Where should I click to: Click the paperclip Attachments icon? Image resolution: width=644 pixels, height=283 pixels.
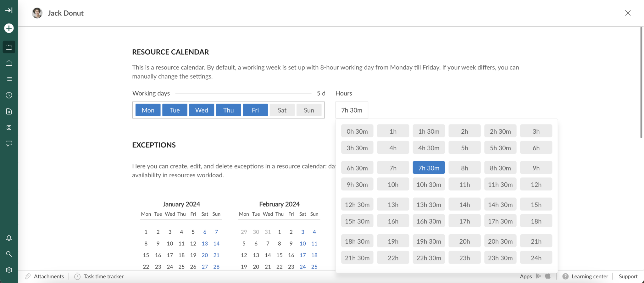[28, 276]
